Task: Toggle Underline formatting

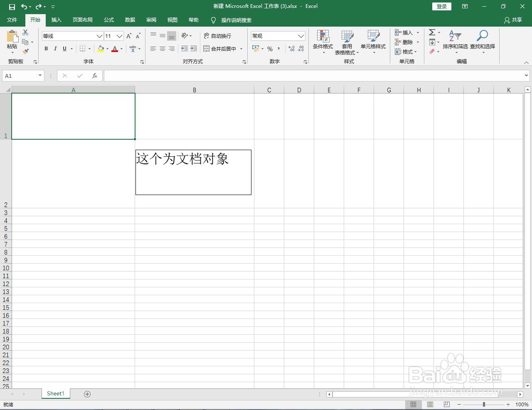Action: (64, 49)
